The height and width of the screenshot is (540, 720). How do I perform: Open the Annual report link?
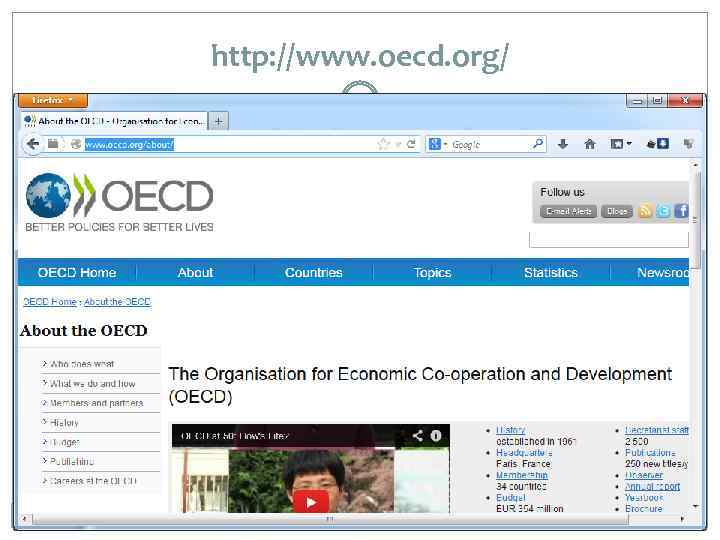[x=652, y=486]
